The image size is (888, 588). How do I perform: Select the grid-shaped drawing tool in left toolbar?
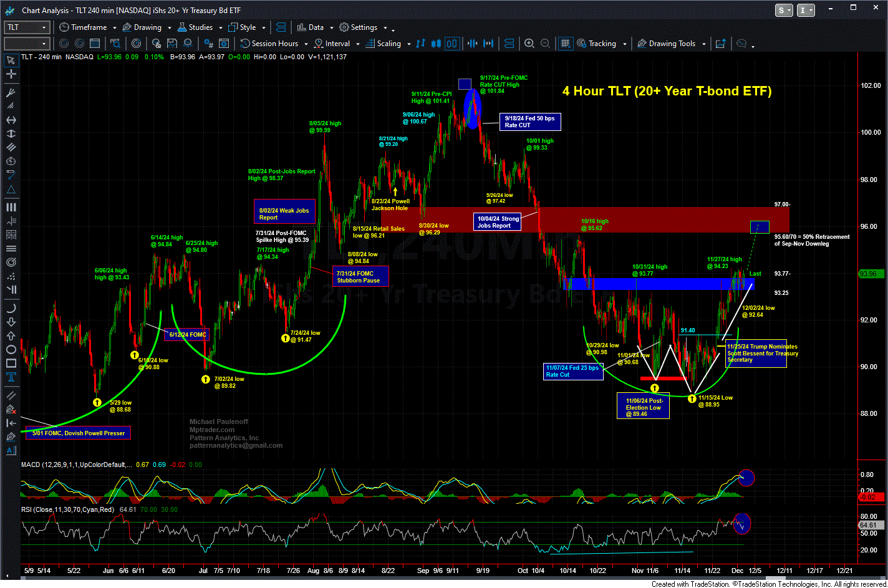tap(11, 235)
